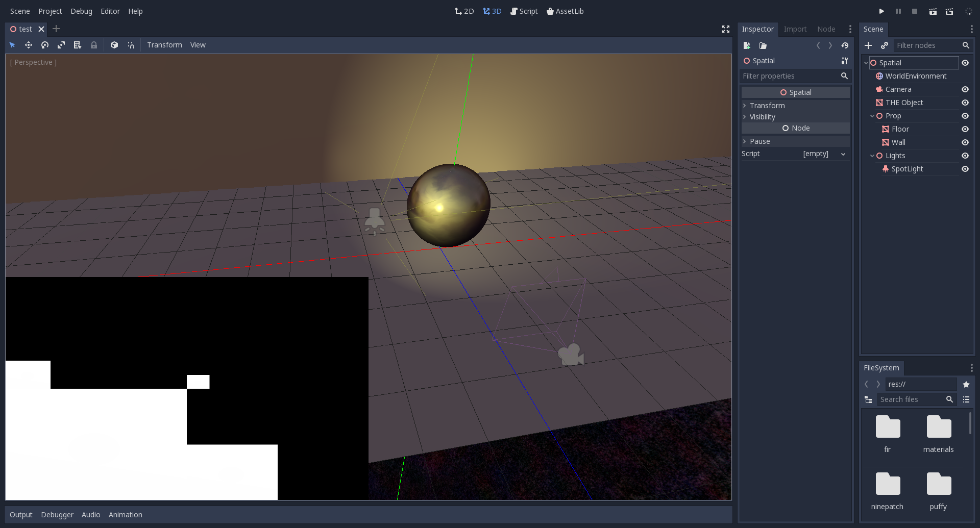Toggle visibility of Prop node
The image size is (980, 528).
click(x=965, y=116)
